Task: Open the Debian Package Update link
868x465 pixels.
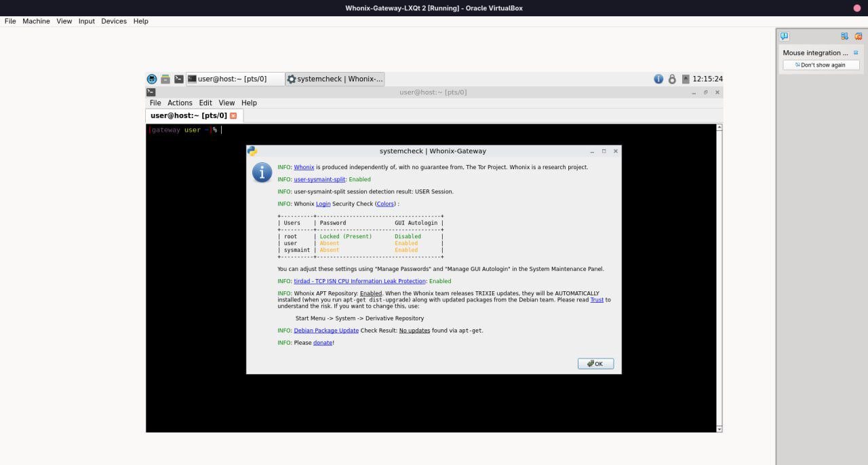Action: point(326,331)
